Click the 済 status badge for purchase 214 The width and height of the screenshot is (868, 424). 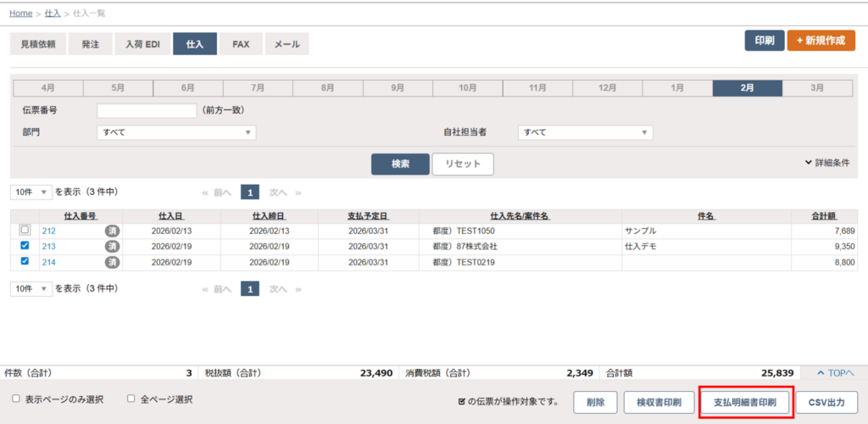(111, 262)
